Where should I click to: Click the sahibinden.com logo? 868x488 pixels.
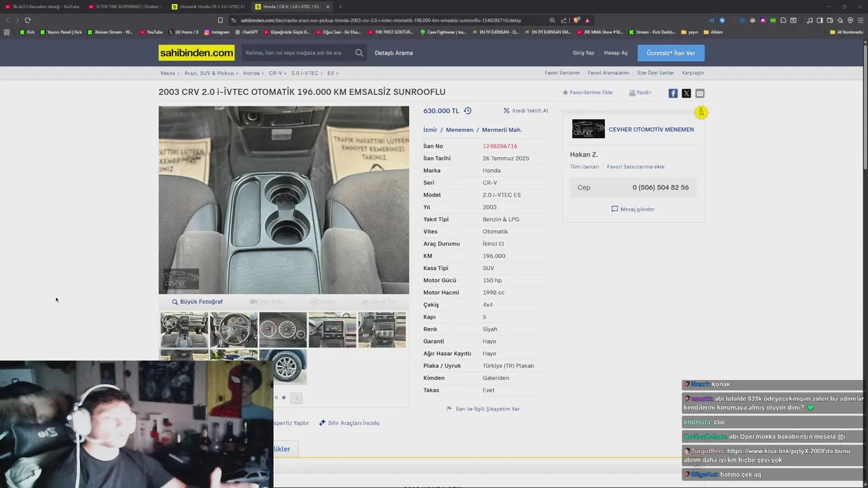tap(197, 53)
